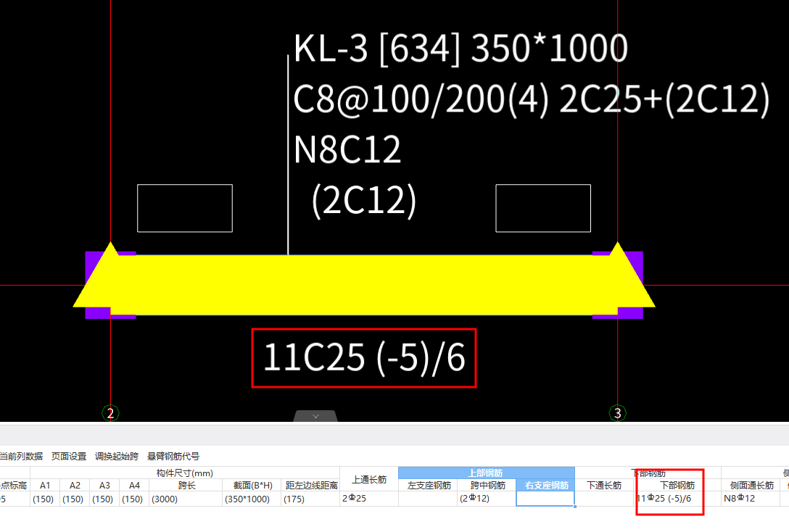Click the 调换起始跨 button
This screenshot has width=789, height=532.
[x=117, y=456]
